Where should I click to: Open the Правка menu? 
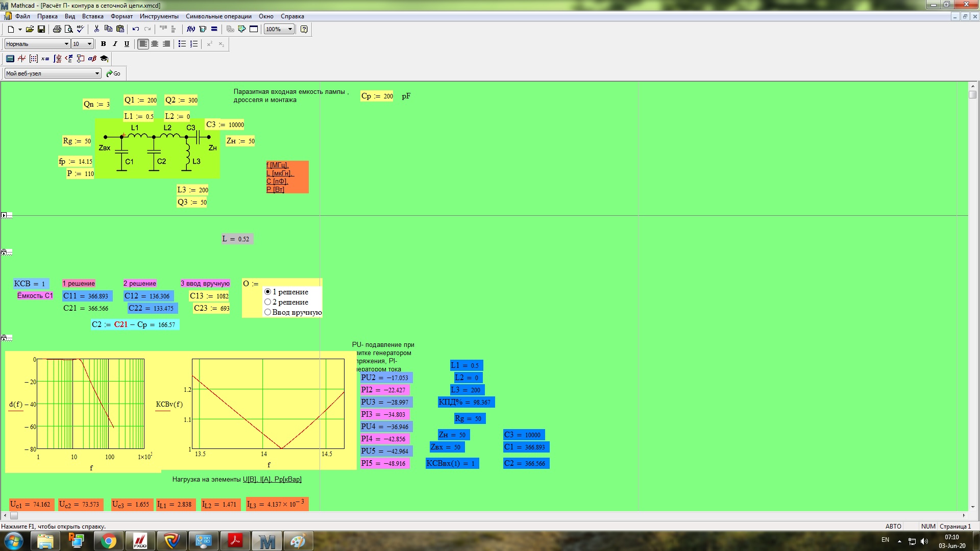[x=47, y=16]
